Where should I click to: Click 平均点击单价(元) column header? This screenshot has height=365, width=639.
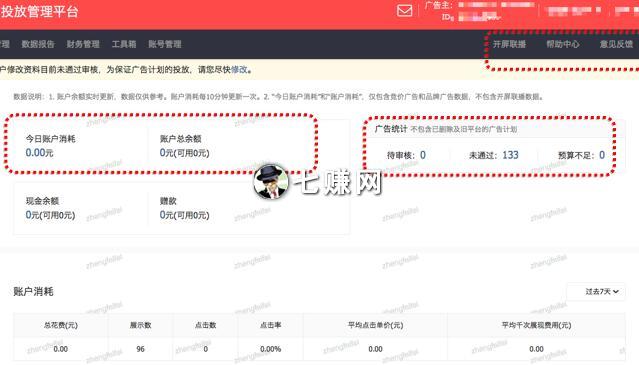coord(375,325)
